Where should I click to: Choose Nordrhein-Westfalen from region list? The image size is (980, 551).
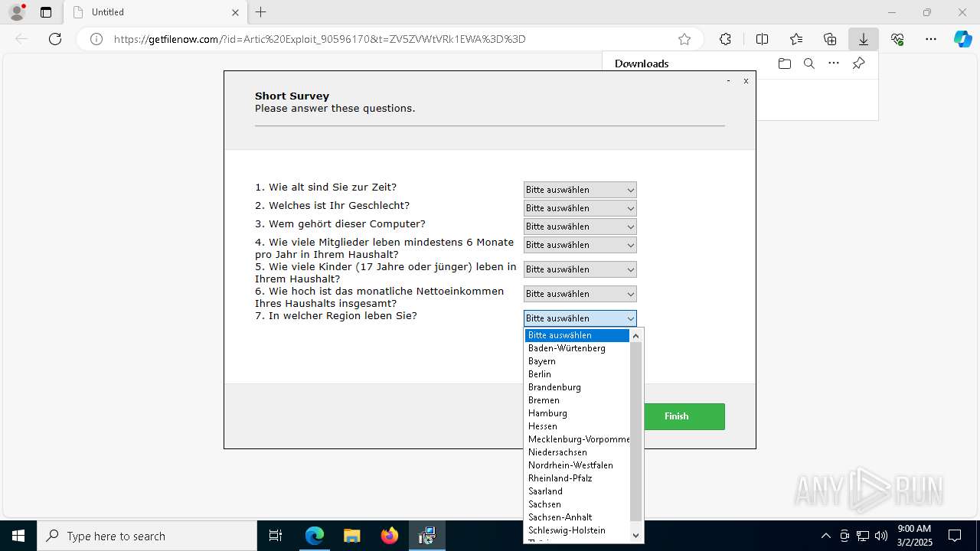(577, 465)
